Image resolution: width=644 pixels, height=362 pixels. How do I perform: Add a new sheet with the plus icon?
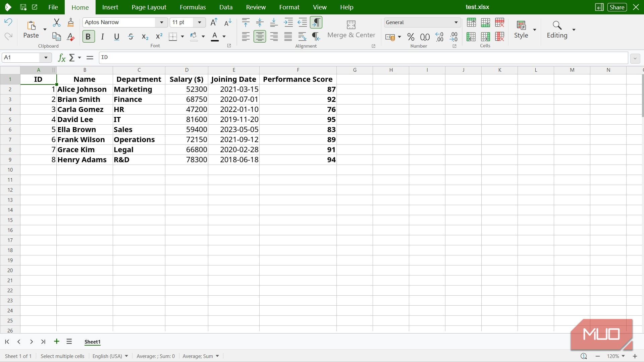[56, 342]
